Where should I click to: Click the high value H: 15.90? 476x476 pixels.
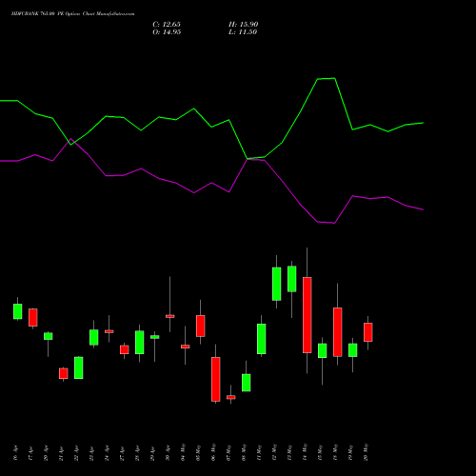pyautogui.click(x=244, y=25)
